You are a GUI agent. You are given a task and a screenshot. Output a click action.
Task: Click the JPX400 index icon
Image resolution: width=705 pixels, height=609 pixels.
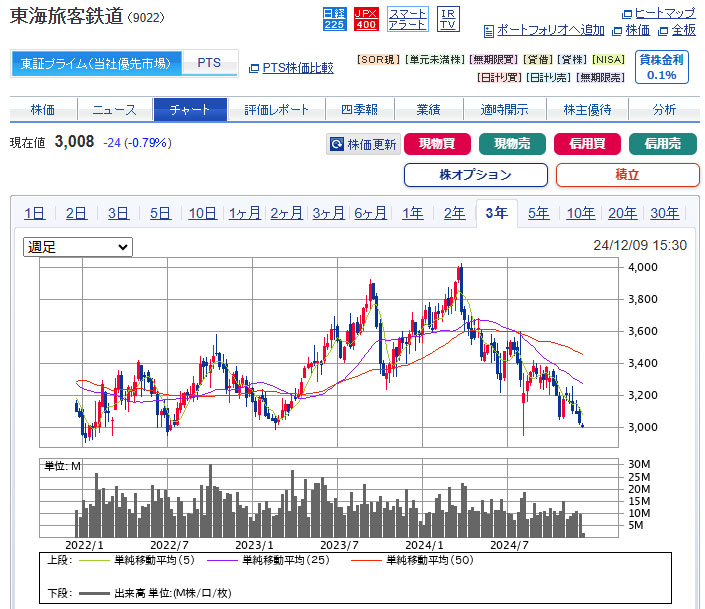point(366,18)
